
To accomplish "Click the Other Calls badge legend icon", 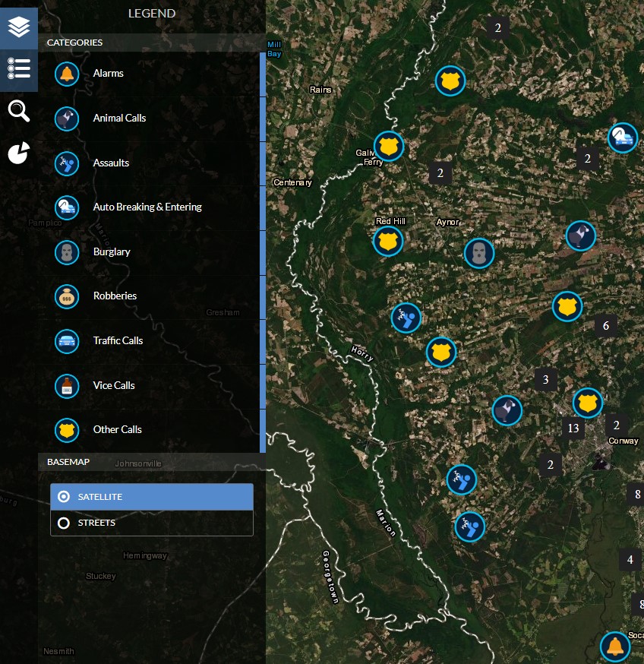I will tap(67, 430).
